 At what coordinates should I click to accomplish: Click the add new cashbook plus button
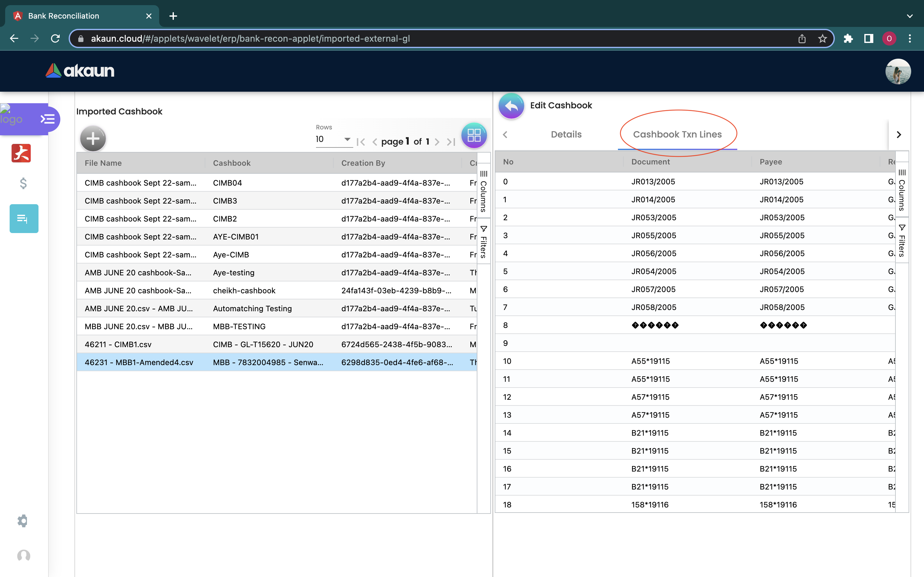[93, 138]
